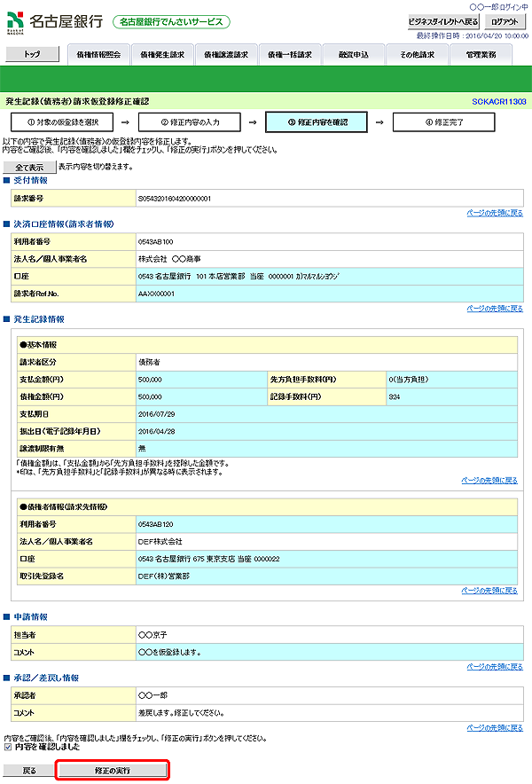Click ページの先頭に戻る link under 基本情報 table
Viewport: 532px width, 784px height.
(489, 480)
